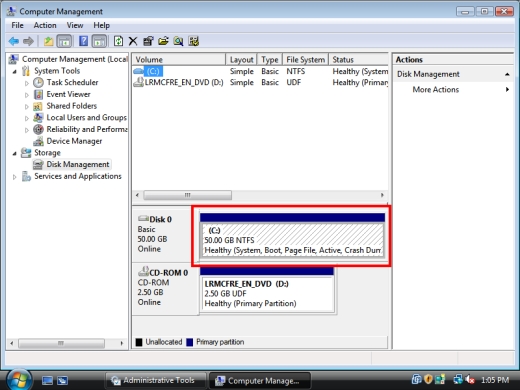Click the checklist settings icon in the toolbar
The image size is (520, 390).
[194, 41]
